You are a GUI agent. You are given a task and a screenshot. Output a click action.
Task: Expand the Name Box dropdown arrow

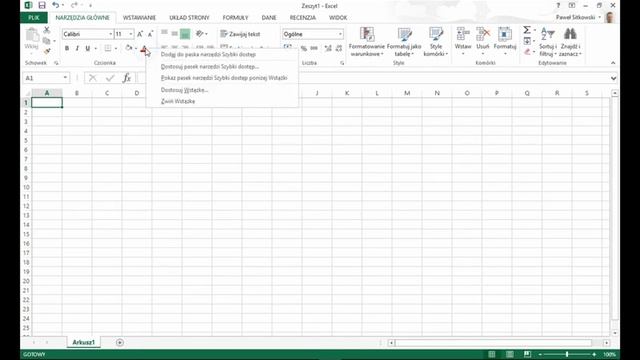65,78
